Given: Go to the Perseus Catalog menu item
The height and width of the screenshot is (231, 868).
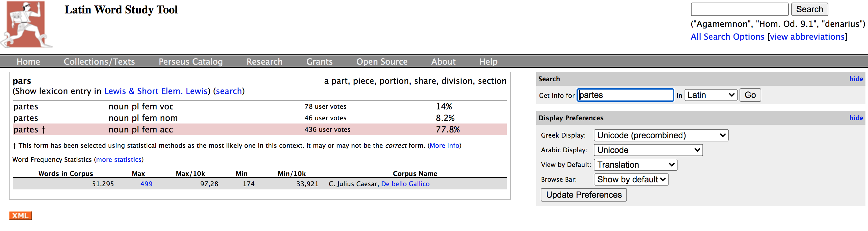Looking at the screenshot, I should point(190,62).
